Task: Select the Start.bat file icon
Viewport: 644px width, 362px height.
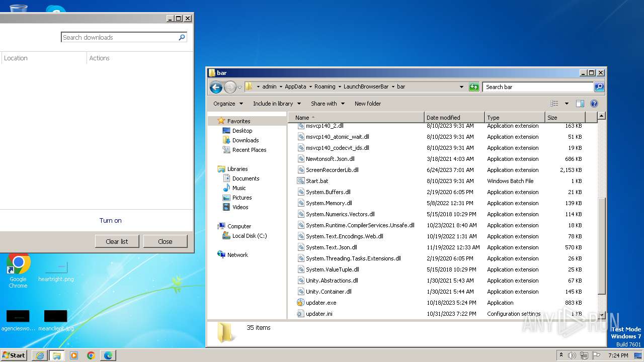Action: (301, 181)
